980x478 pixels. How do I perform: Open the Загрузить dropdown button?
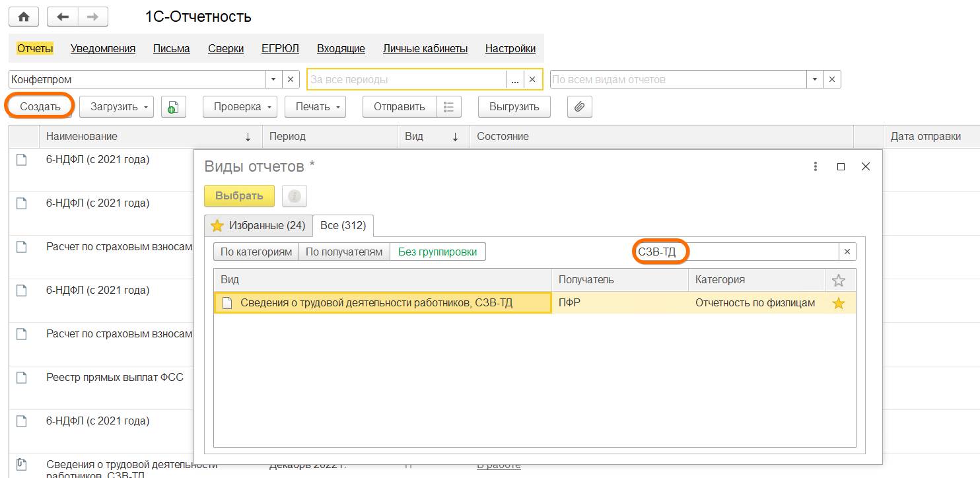[x=116, y=106]
